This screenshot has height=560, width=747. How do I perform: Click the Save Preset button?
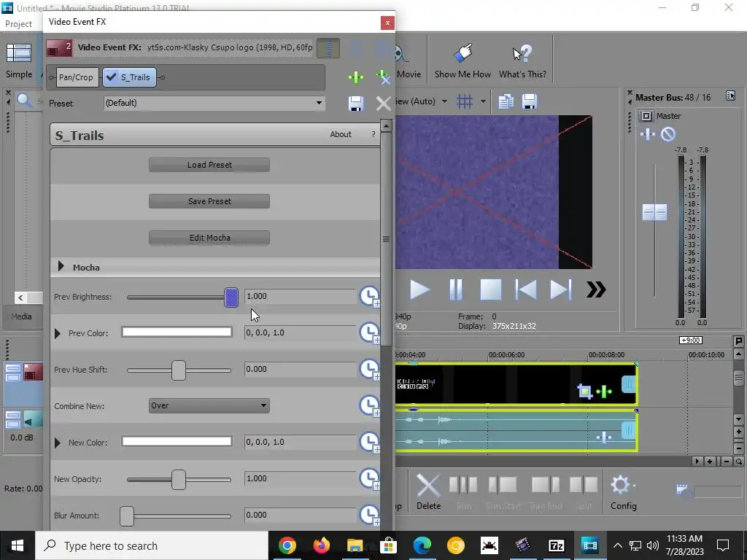click(x=209, y=201)
